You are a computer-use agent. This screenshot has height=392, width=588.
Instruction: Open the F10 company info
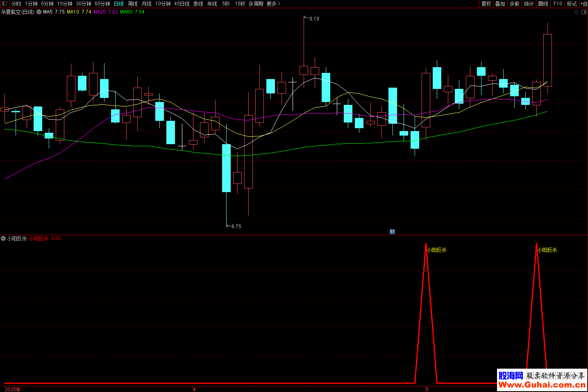pos(558,4)
